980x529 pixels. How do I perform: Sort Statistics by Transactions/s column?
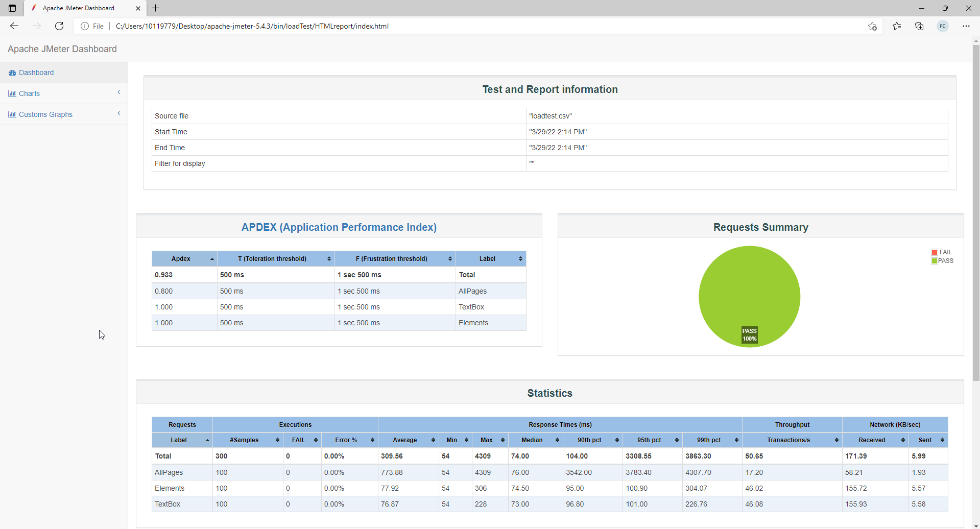tap(792, 440)
